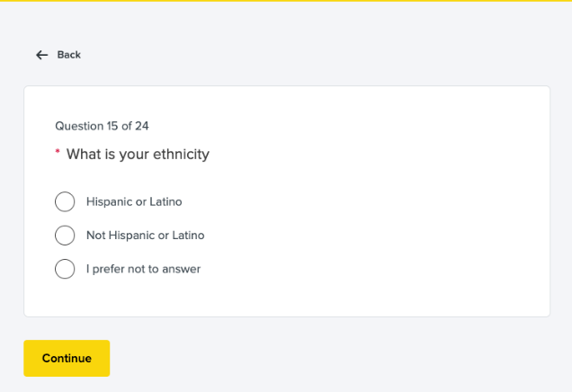The image size is (572, 392).
Task: Click the red required asterisk marker
Action: point(58,153)
